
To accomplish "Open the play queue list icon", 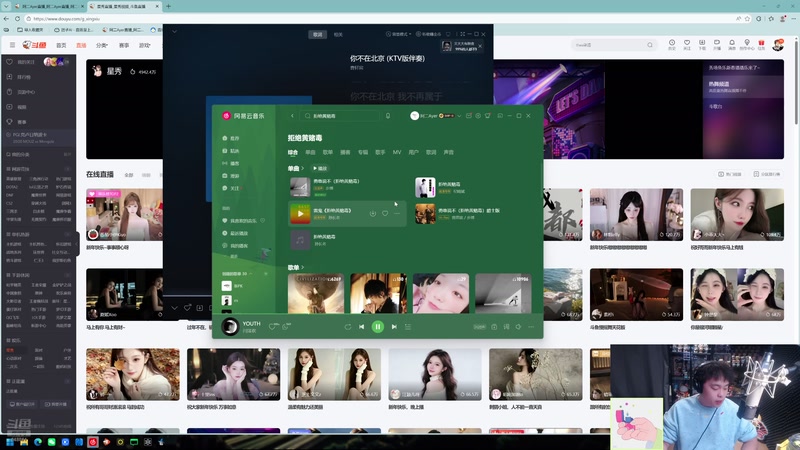I will (408, 327).
